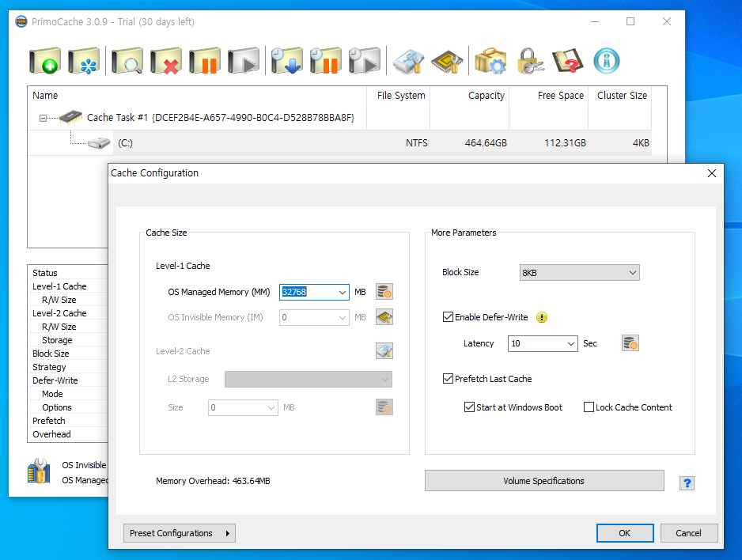
Task: Uncheck Start at Windows Boot
Action: tap(469, 407)
